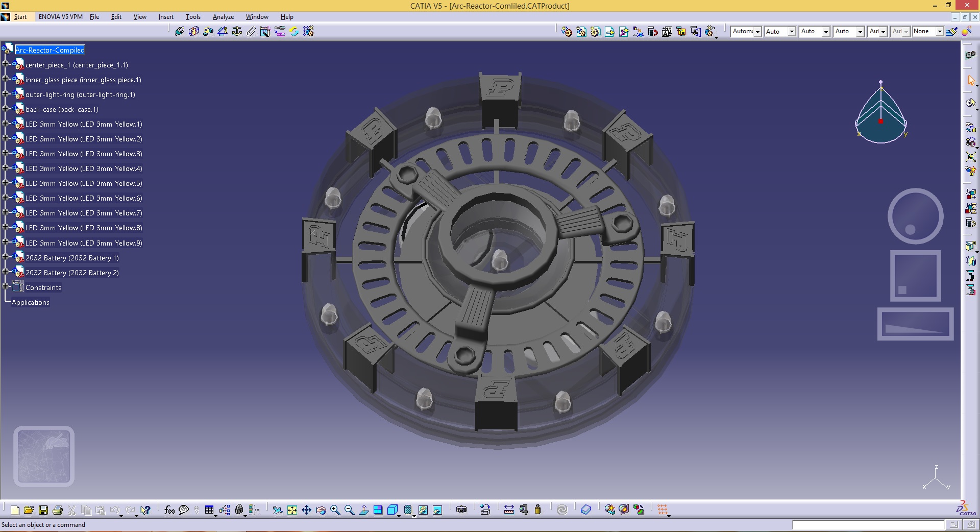Open the Isometric view cube icon
Image resolution: width=980 pixels, height=532 pixels.
tap(393, 510)
